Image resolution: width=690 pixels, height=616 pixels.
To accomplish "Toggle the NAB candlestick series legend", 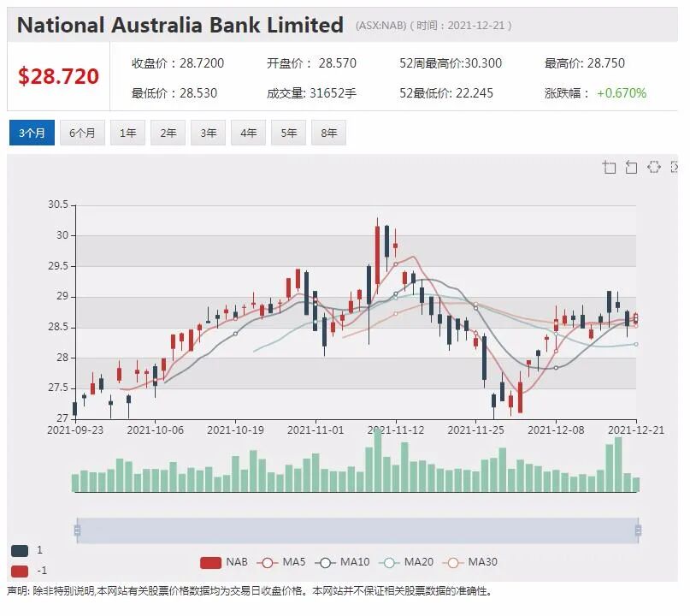I will tap(223, 562).
